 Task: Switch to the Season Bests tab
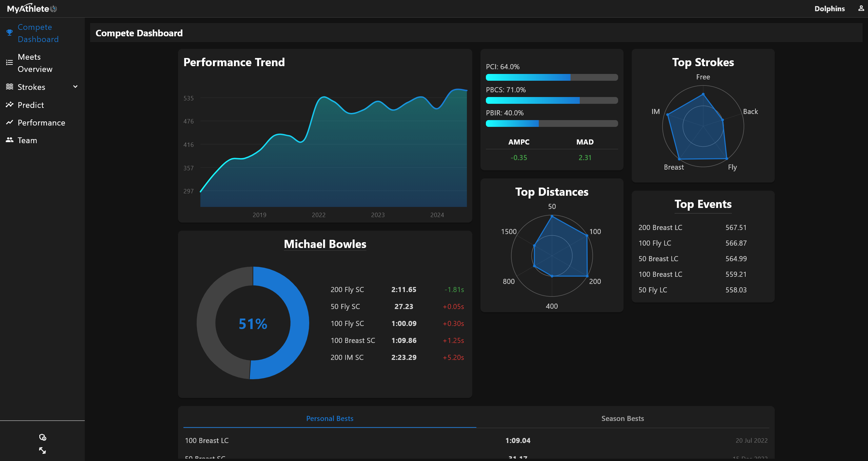pos(622,418)
